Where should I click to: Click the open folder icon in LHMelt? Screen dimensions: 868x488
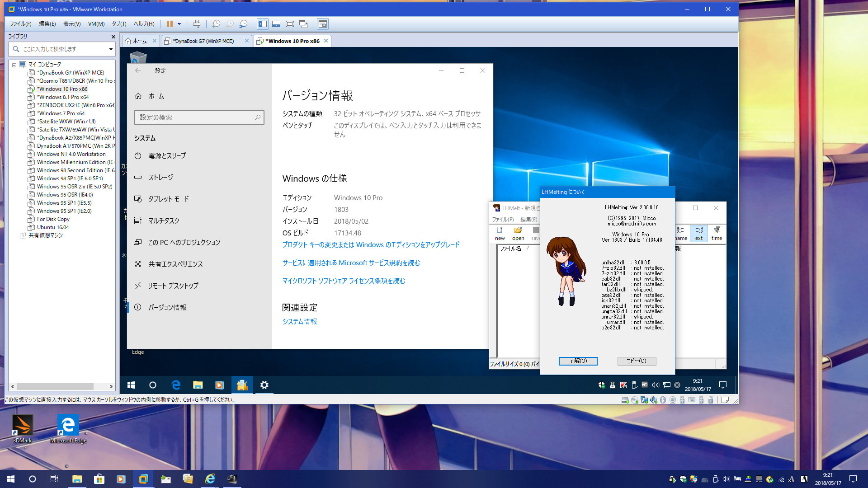(x=518, y=234)
